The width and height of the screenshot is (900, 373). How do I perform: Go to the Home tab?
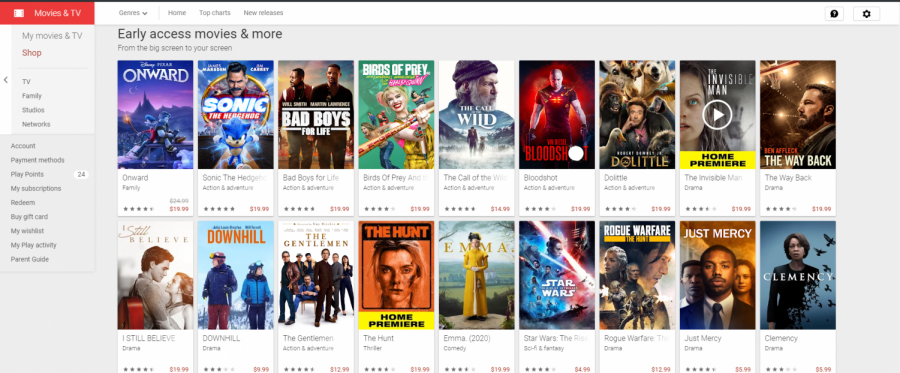(x=177, y=13)
